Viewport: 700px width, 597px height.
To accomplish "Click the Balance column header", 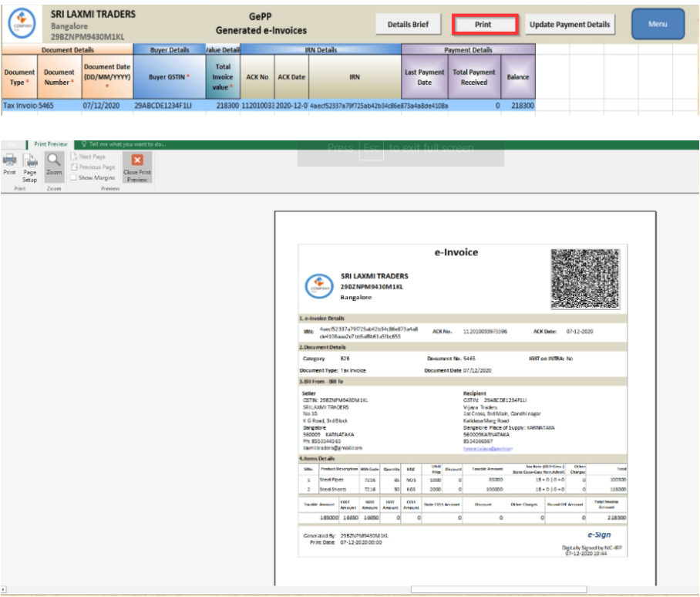I will [x=518, y=77].
